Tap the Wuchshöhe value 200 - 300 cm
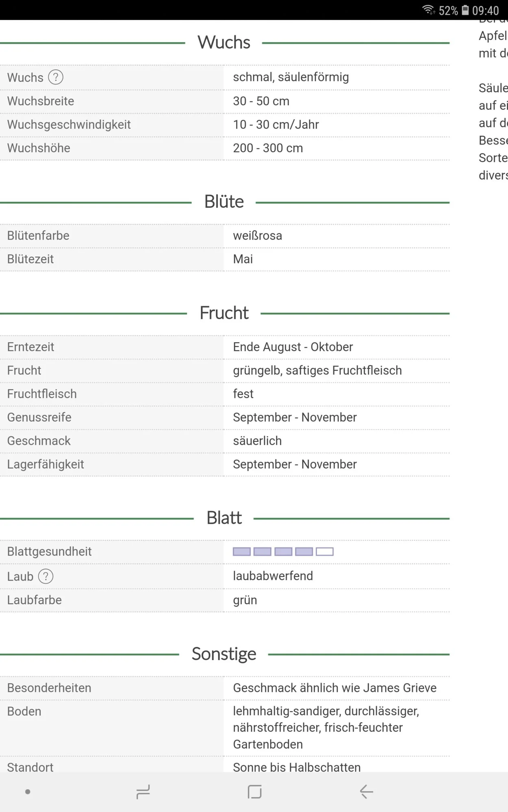Image resolution: width=508 pixels, height=812 pixels. point(268,148)
